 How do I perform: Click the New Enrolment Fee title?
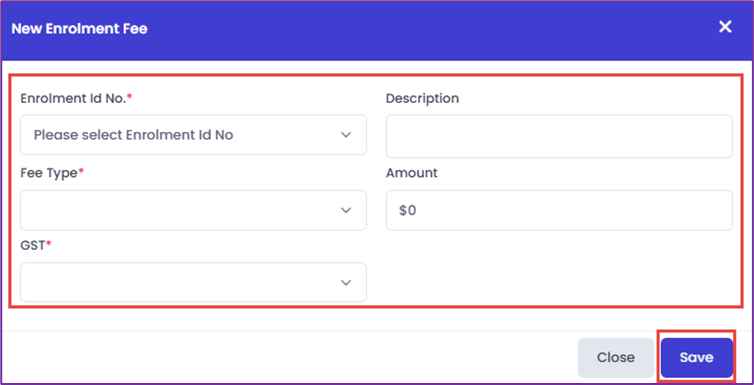point(79,29)
